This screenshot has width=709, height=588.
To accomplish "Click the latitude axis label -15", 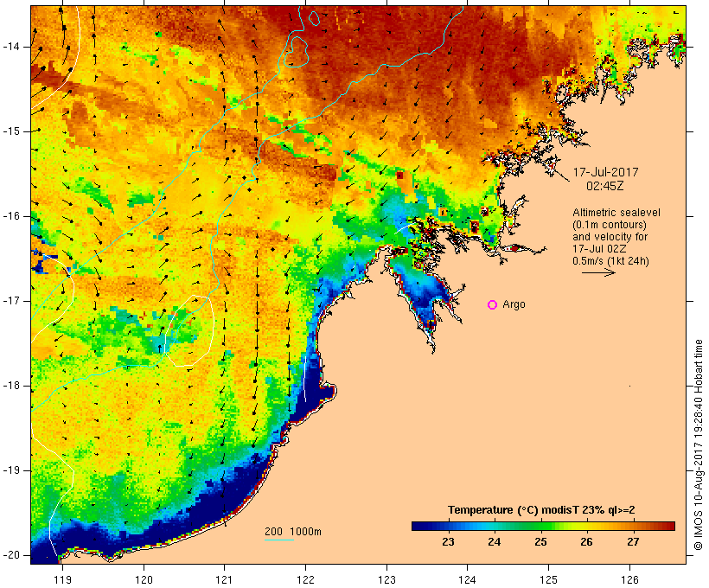I will point(11,131).
